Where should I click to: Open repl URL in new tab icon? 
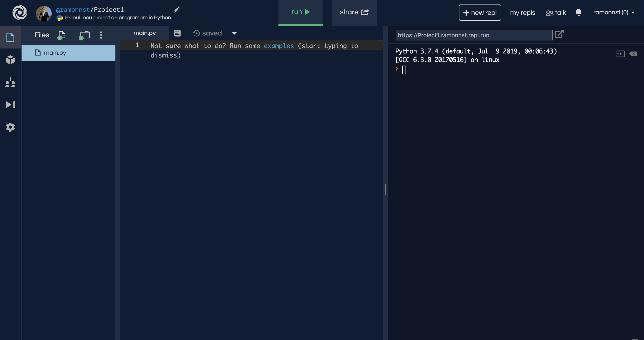[559, 34]
